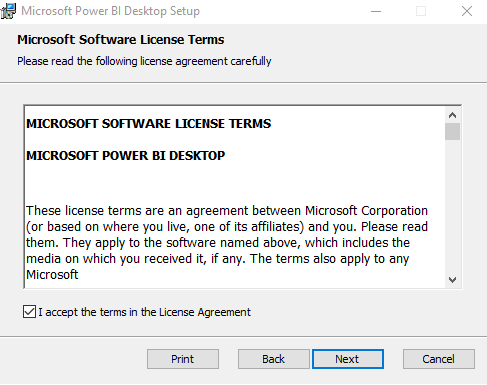Cancel the Power BI Desktop installation
487x385 pixels.
coord(438,359)
